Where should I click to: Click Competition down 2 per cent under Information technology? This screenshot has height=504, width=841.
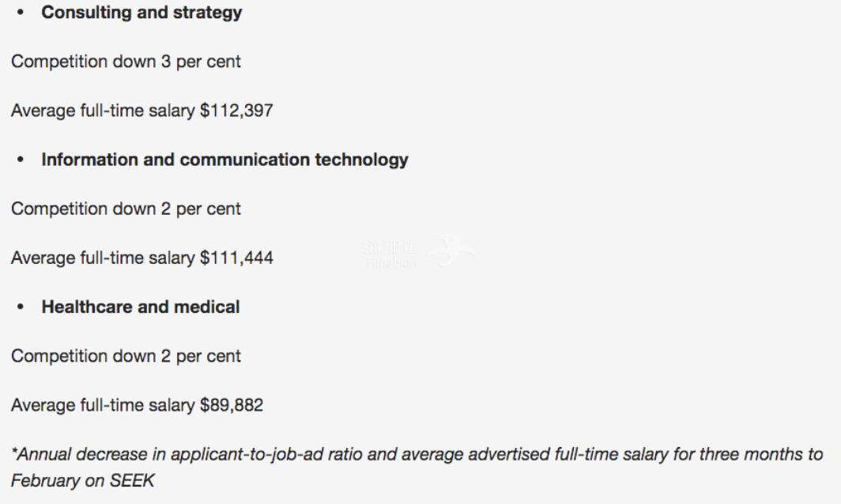[126, 209]
